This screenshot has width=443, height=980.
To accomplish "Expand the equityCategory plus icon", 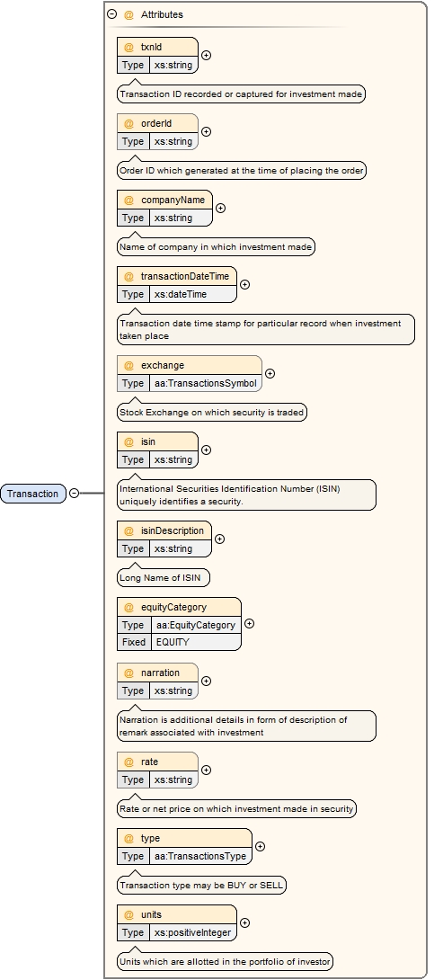I will 249,624.
